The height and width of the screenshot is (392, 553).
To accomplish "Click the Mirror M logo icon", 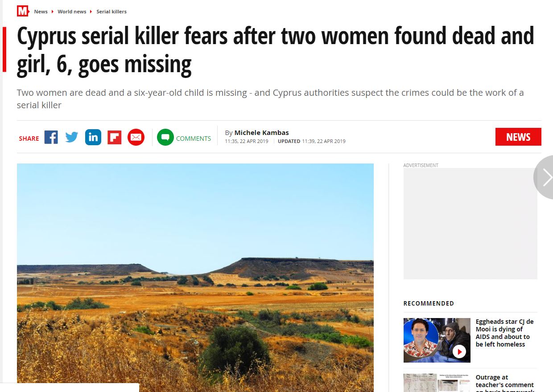I will (23, 11).
